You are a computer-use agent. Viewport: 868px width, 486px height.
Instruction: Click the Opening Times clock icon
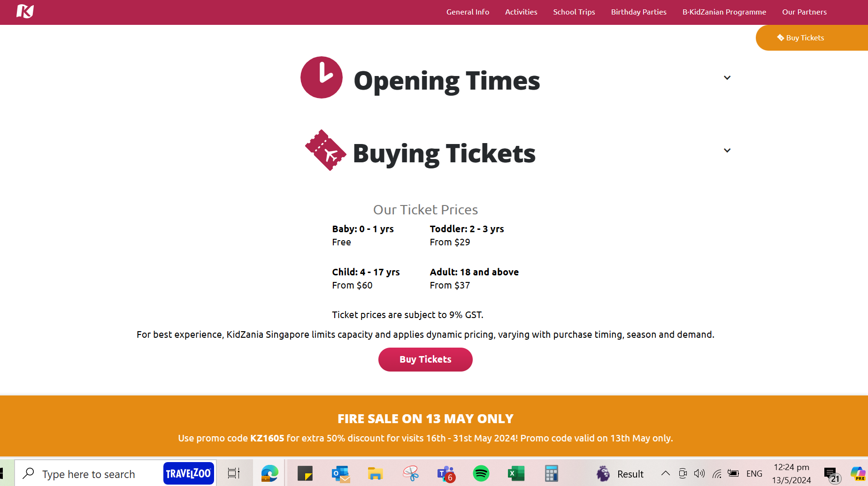322,77
